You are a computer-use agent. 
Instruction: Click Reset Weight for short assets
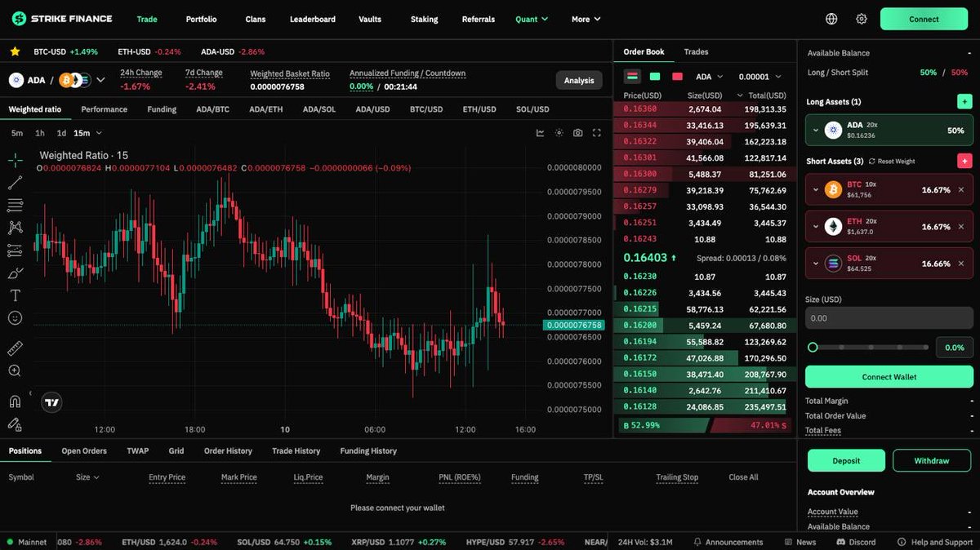pyautogui.click(x=891, y=162)
